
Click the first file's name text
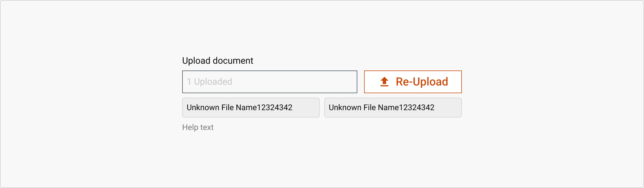pyautogui.click(x=239, y=108)
